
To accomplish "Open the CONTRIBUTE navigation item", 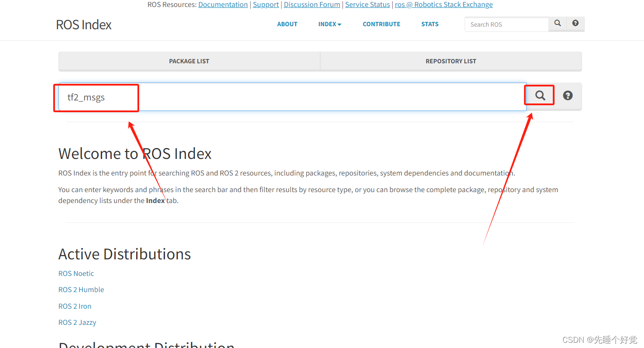I will pyautogui.click(x=381, y=24).
